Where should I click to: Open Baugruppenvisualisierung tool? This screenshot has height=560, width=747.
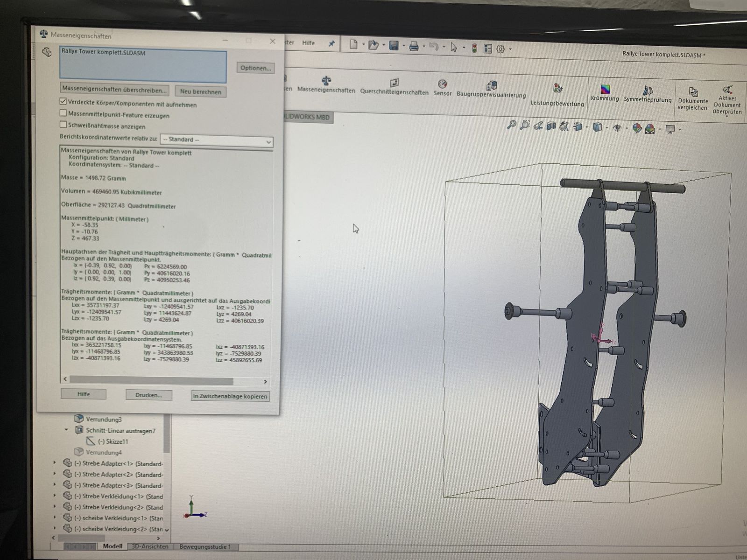pos(491,86)
